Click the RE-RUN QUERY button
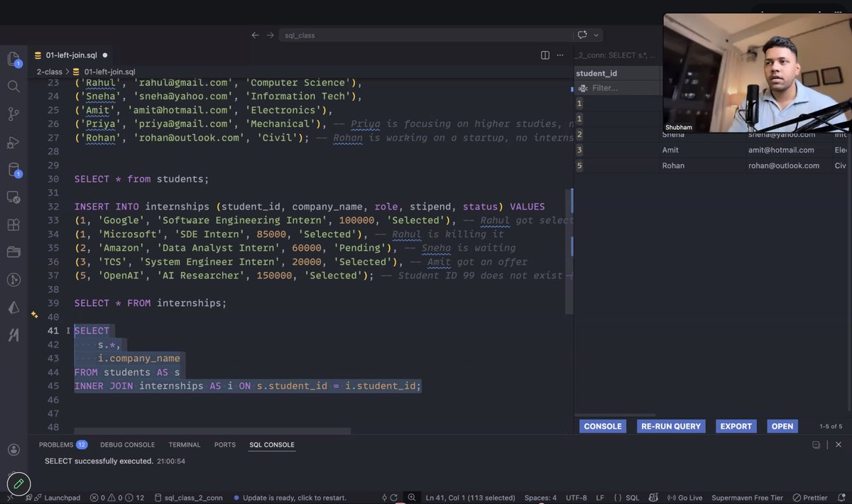 pyautogui.click(x=671, y=427)
